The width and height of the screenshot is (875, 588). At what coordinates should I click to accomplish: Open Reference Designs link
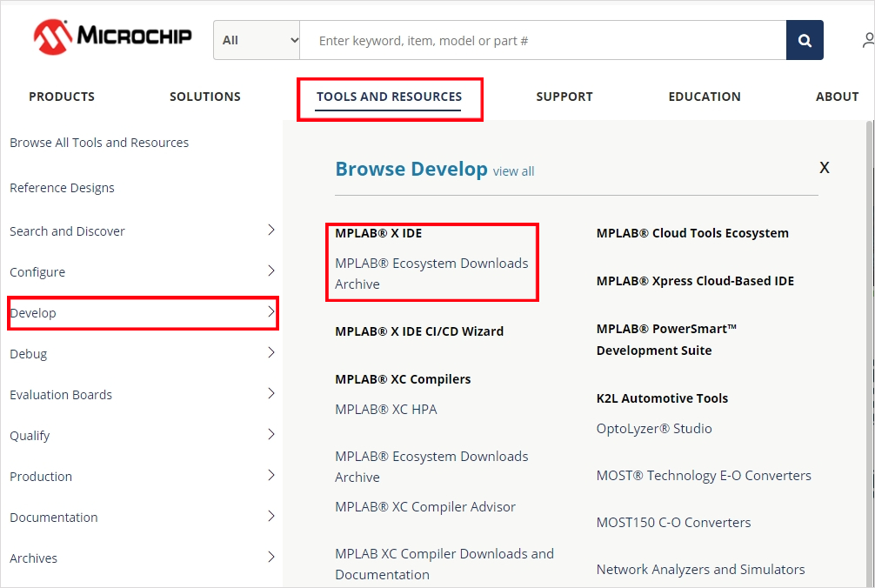pos(62,188)
